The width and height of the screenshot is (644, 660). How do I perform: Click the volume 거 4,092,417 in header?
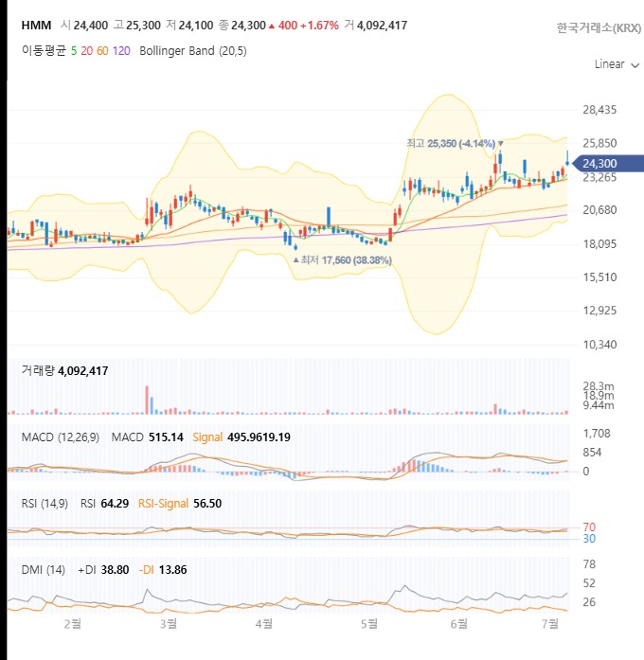(376, 26)
